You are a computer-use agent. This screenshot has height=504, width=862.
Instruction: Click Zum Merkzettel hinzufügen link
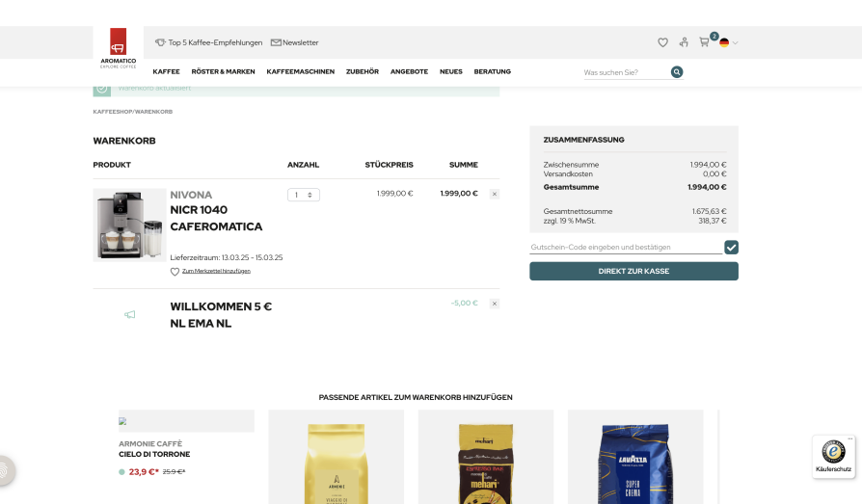[216, 271]
